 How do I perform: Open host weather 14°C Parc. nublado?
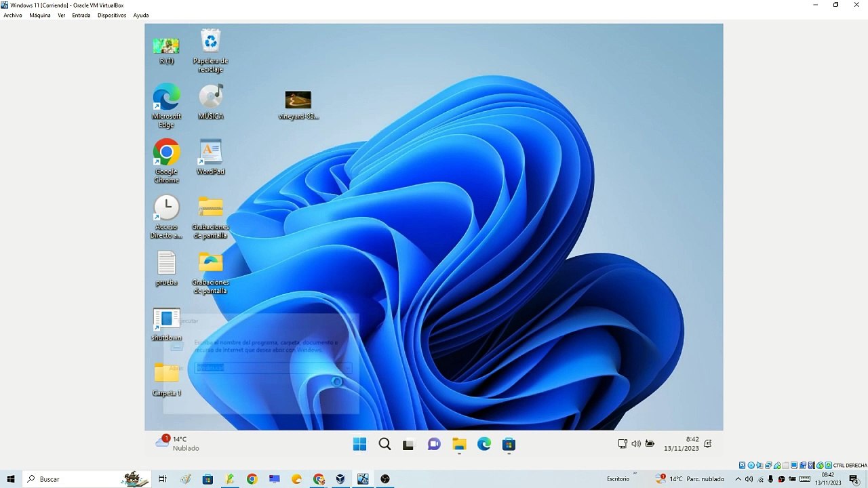tap(690, 479)
